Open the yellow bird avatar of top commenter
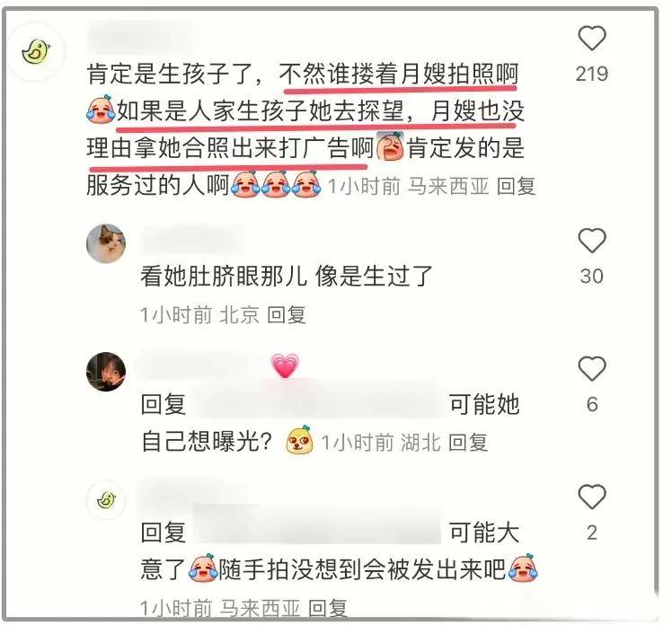The image size is (672, 625). [x=36, y=52]
